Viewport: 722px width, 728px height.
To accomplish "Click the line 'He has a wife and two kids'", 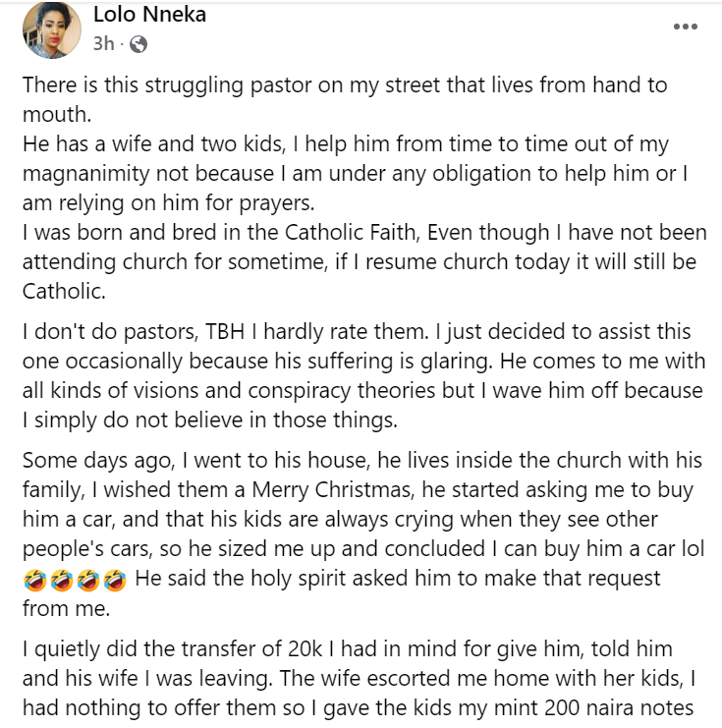I will tap(147, 144).
